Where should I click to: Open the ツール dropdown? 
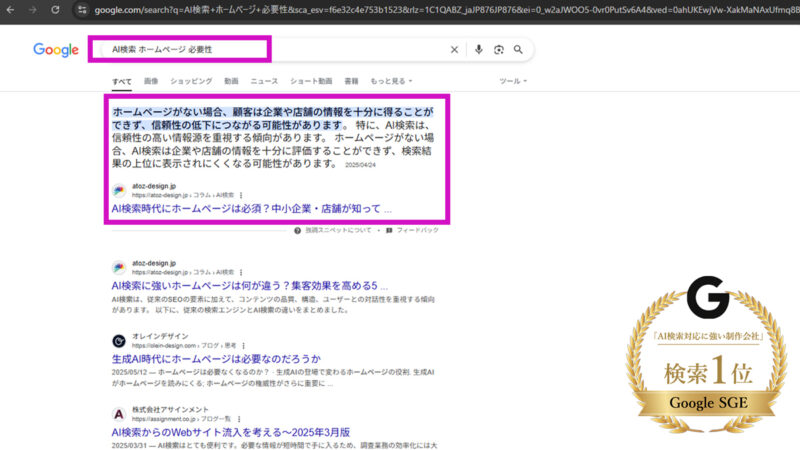(513, 81)
